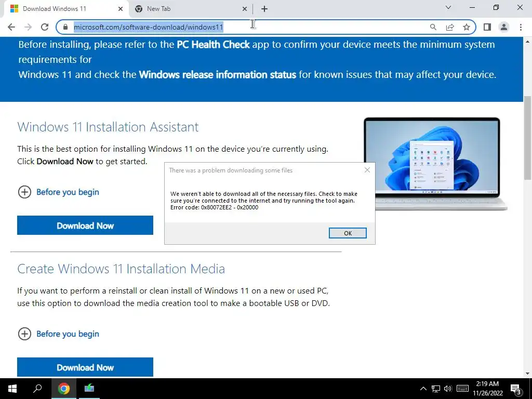Open the tab search dropdown arrow
The width and height of the screenshot is (532, 399).
tap(448, 7)
